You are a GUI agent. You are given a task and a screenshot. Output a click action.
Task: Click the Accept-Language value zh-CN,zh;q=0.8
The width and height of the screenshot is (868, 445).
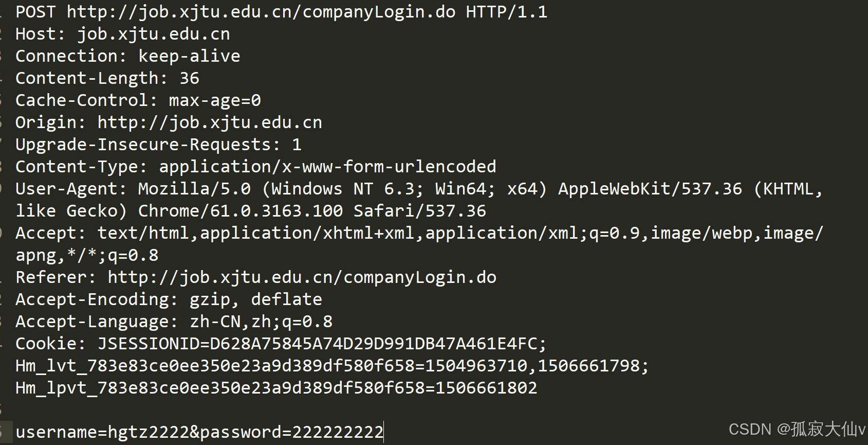click(261, 322)
